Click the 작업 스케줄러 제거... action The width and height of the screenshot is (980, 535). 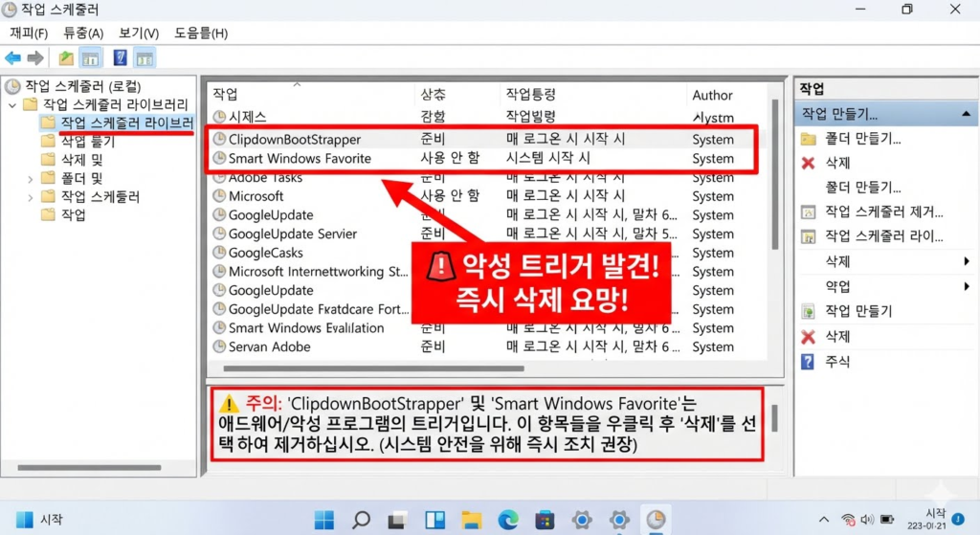[883, 212]
